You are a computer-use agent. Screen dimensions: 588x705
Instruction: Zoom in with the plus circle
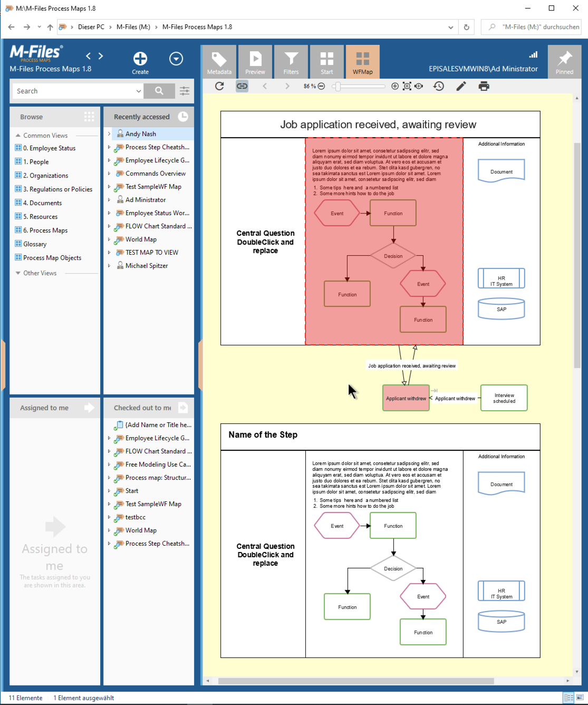coord(395,86)
